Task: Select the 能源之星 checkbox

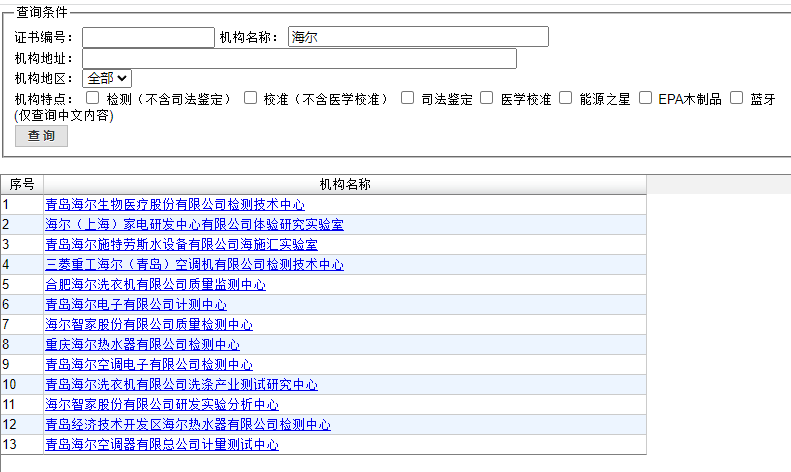Action: (566, 97)
